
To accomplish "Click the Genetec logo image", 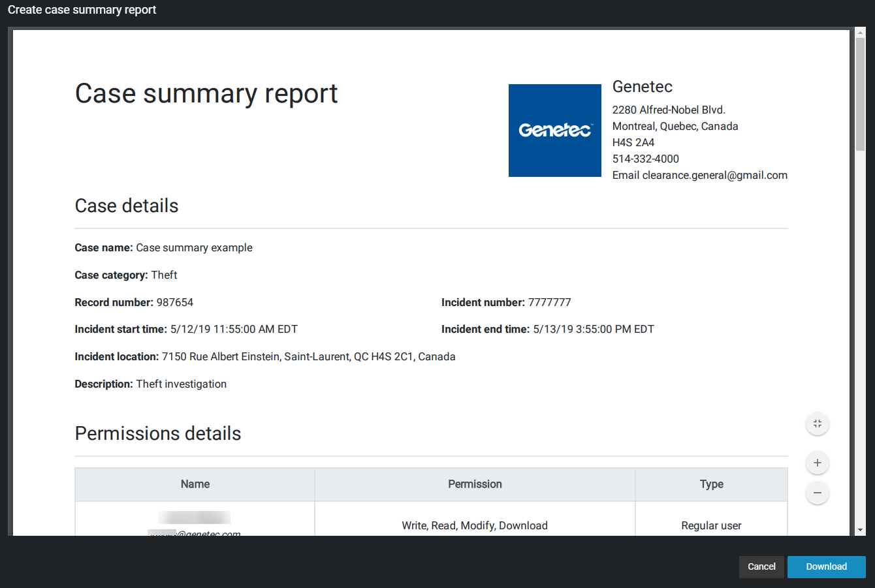I will (555, 131).
